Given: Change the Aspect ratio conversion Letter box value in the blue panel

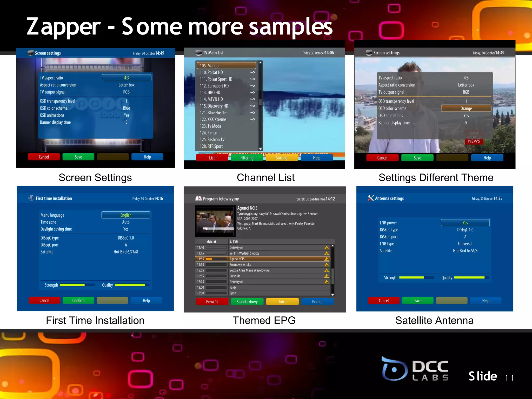Looking at the screenshot, I should pyautogui.click(x=127, y=85).
